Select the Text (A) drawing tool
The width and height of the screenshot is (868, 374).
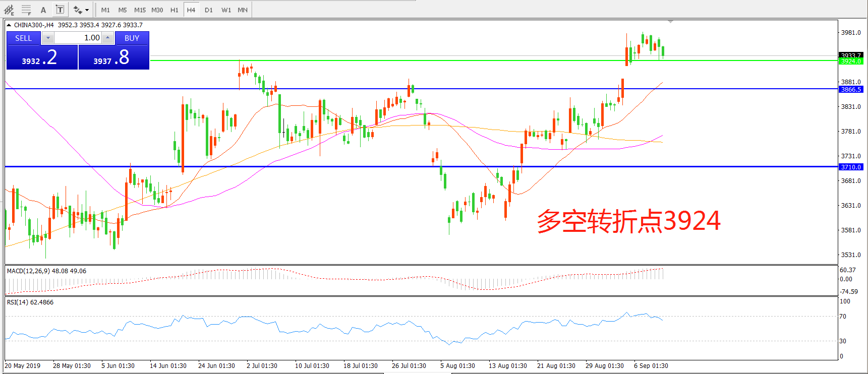click(x=43, y=10)
